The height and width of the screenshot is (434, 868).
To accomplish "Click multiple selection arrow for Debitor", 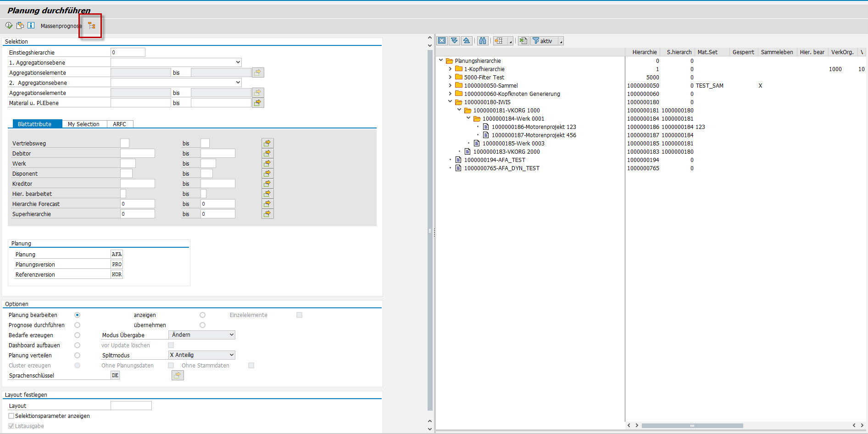I will pos(267,153).
